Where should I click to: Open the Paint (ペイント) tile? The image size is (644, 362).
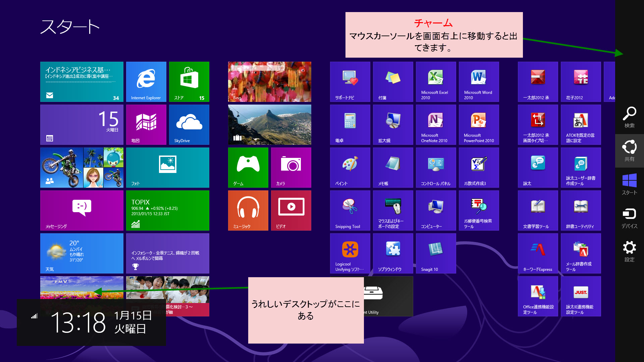pyautogui.click(x=350, y=167)
